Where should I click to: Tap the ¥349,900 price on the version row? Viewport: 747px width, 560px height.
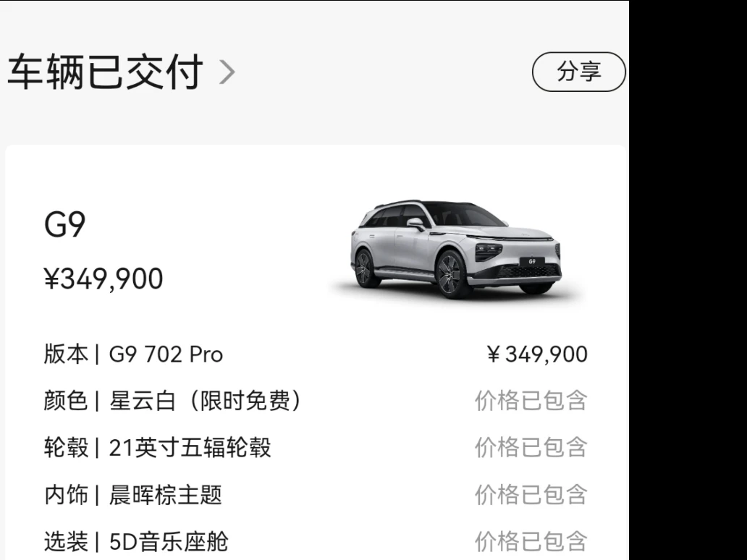point(537,355)
